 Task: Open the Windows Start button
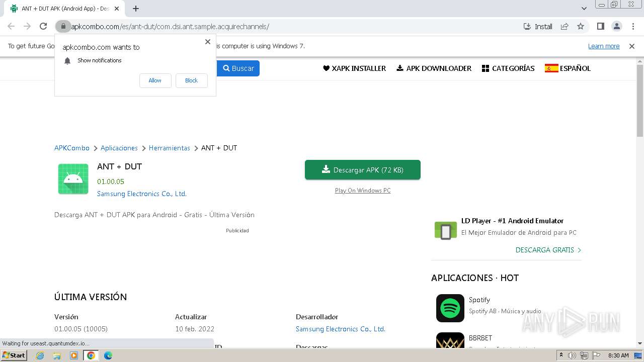pos(14,355)
